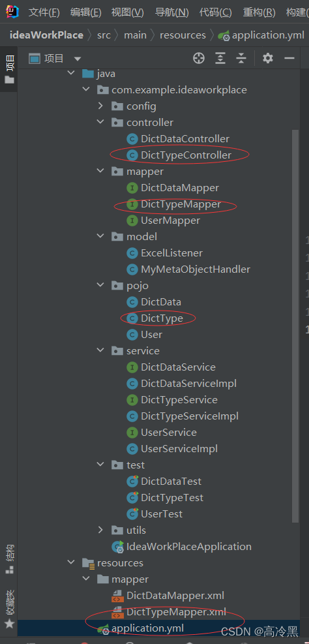Screen dimensions: 309x644
Task: Click the Collapse All icon in project toolbar
Action: tap(241, 59)
